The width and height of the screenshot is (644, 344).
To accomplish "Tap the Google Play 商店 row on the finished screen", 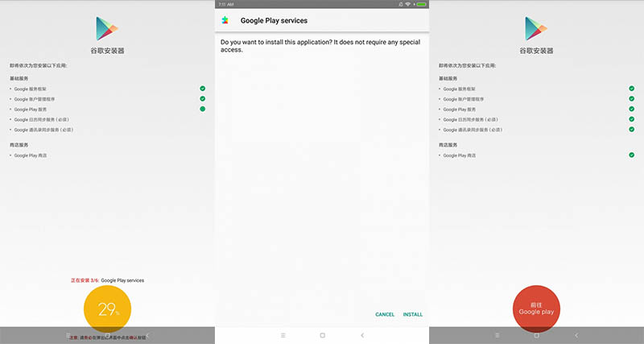I will click(x=536, y=155).
